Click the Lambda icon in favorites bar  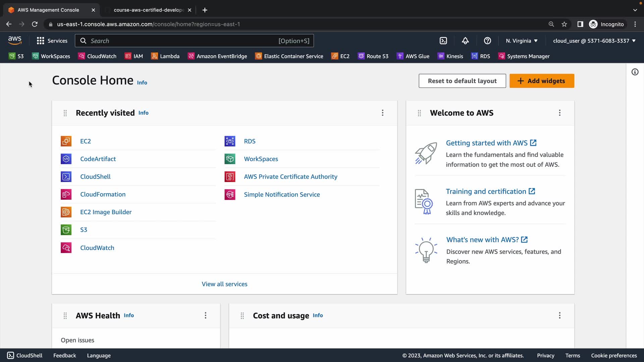(x=154, y=56)
